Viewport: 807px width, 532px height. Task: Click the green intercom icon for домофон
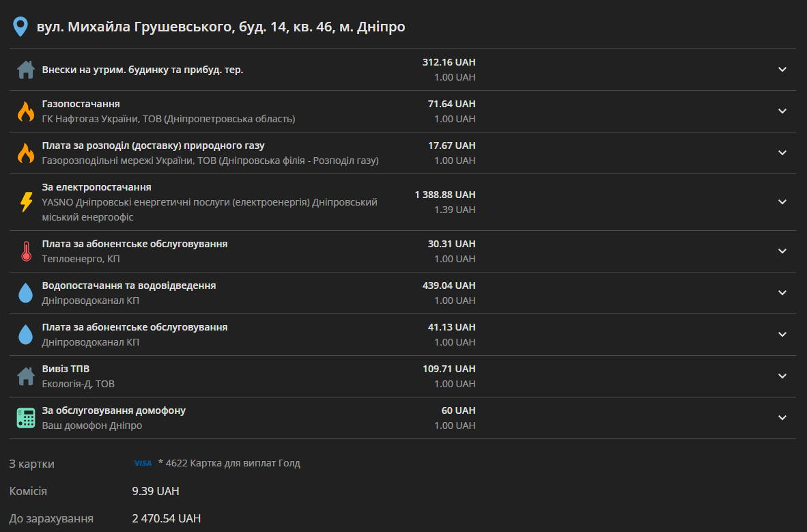point(26,418)
